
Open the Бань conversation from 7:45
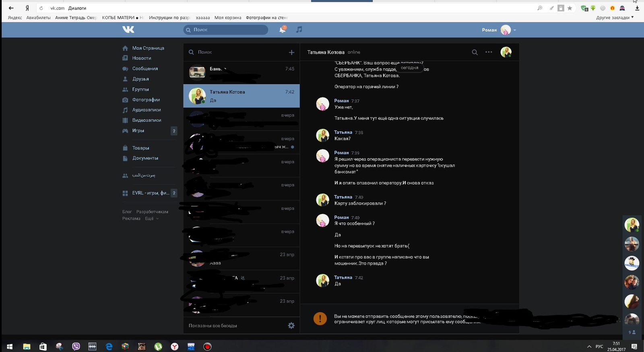[242, 72]
